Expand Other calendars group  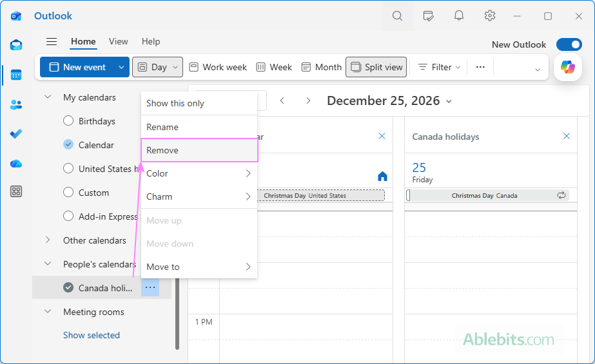48,240
